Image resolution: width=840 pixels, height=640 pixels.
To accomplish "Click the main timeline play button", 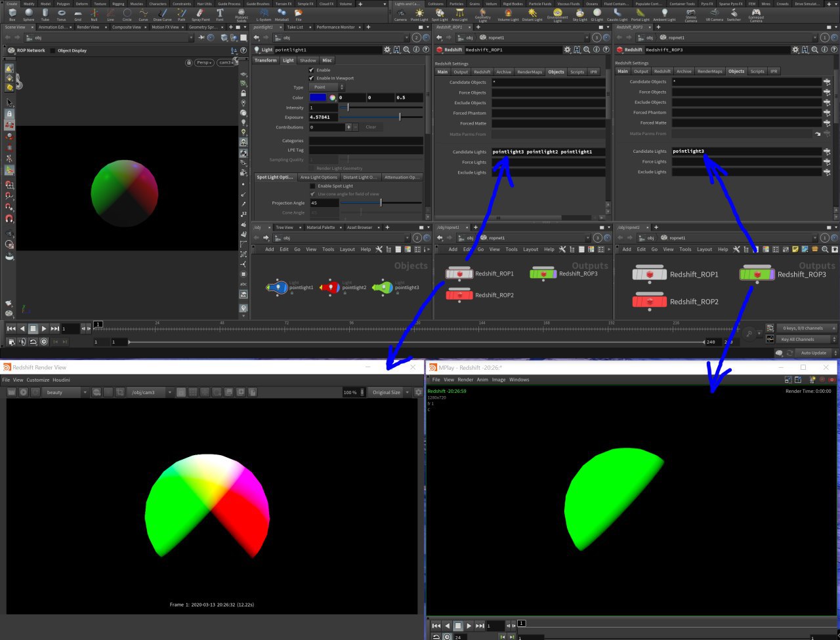I will click(44, 329).
